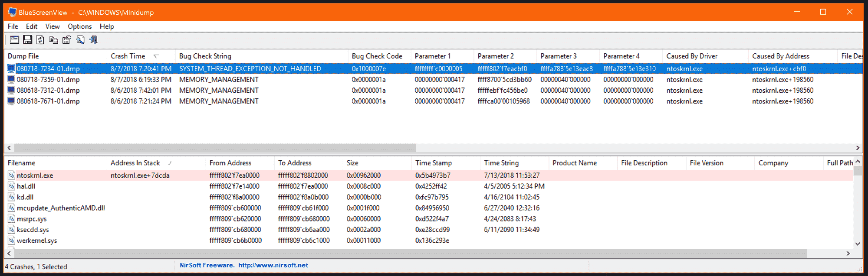Click the mcupdate_AuthenticAMD.dll driver icon
Image resolution: width=868 pixels, height=276 pixels.
click(x=12, y=208)
